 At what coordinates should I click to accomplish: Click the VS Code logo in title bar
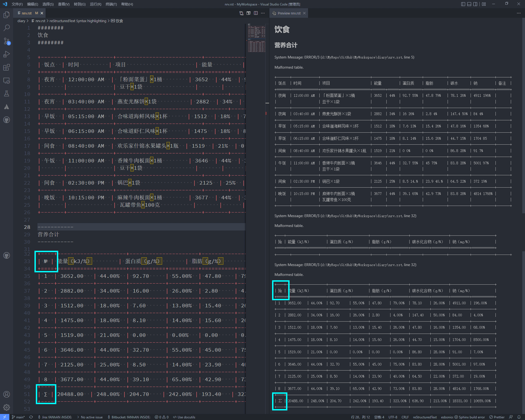pos(5,4)
